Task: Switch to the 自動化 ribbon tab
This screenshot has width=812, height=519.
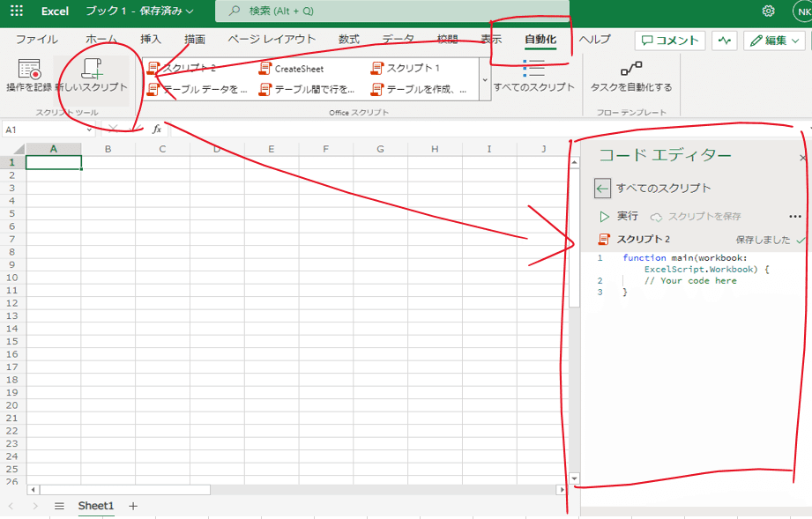Action: tap(540, 40)
